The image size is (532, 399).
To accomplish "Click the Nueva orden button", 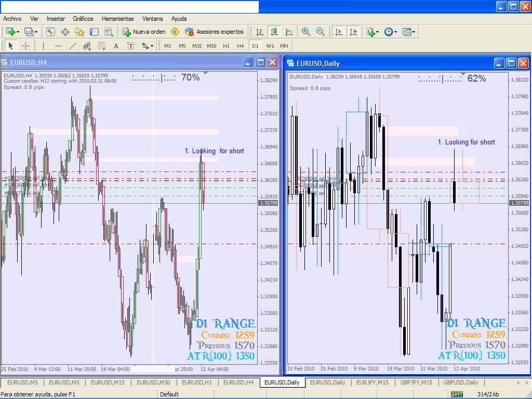I will click(x=144, y=32).
